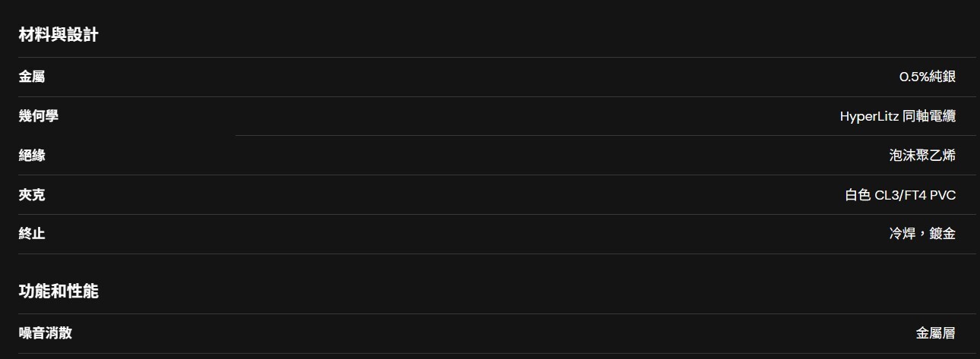Click the 金屬層 value
The image size is (980, 359).
click(936, 332)
